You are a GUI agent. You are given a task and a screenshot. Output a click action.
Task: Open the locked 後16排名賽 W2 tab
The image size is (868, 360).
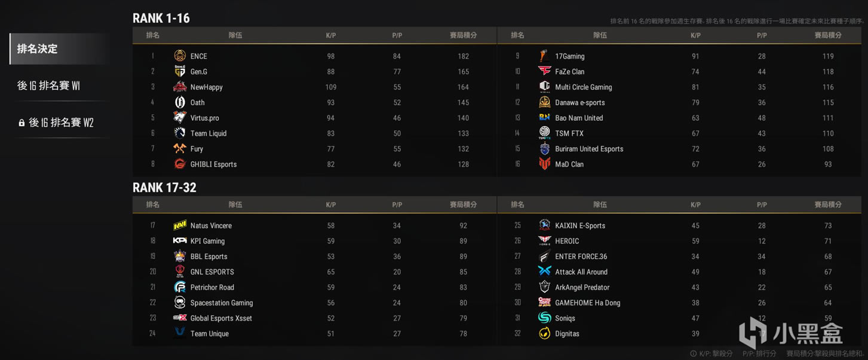click(60, 123)
